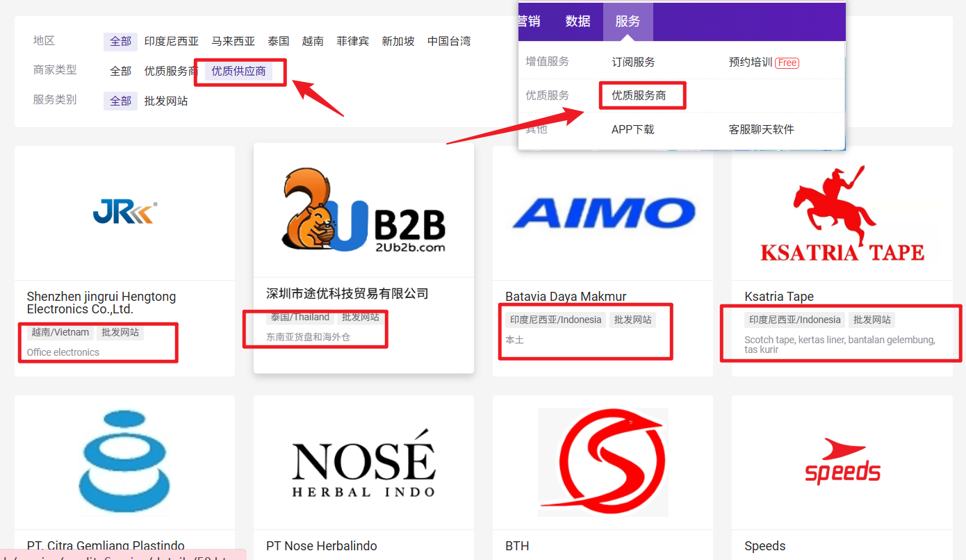The height and width of the screenshot is (560, 966).
Task: Choose 优质服务商 merchant type filter
Action: pyautogui.click(x=171, y=71)
